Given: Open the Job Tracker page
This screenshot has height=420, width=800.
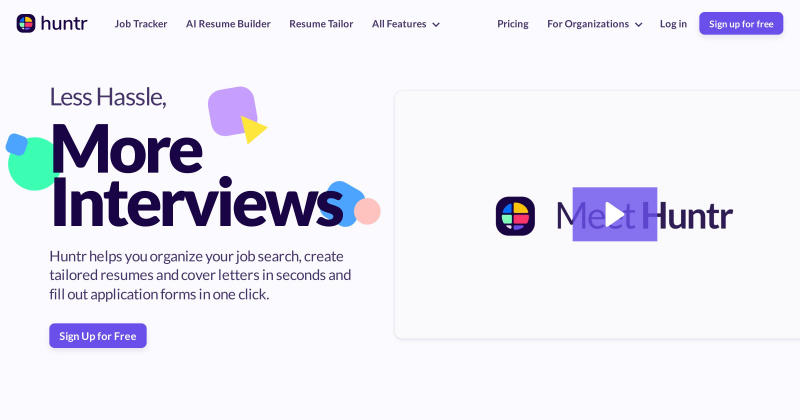Looking at the screenshot, I should [x=141, y=24].
